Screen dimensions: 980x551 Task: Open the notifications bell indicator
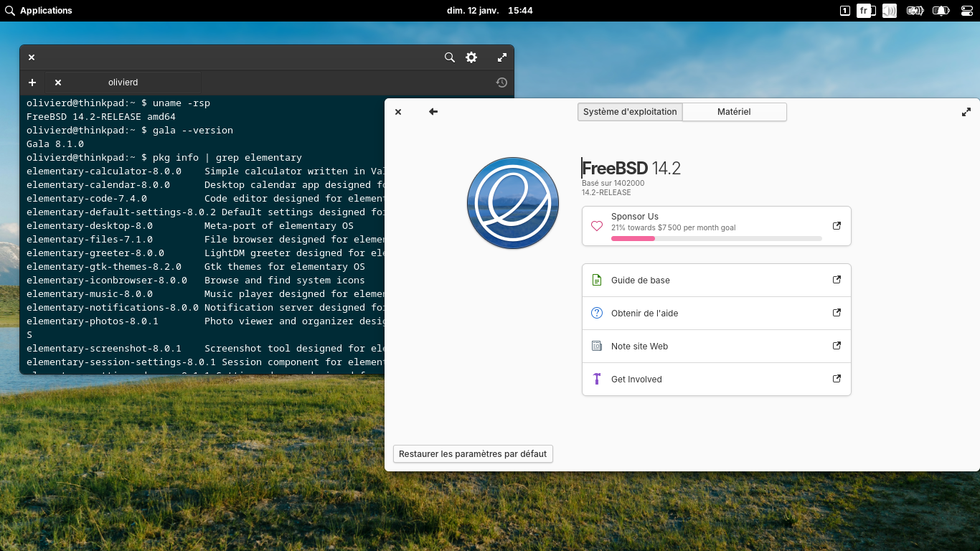click(x=941, y=11)
